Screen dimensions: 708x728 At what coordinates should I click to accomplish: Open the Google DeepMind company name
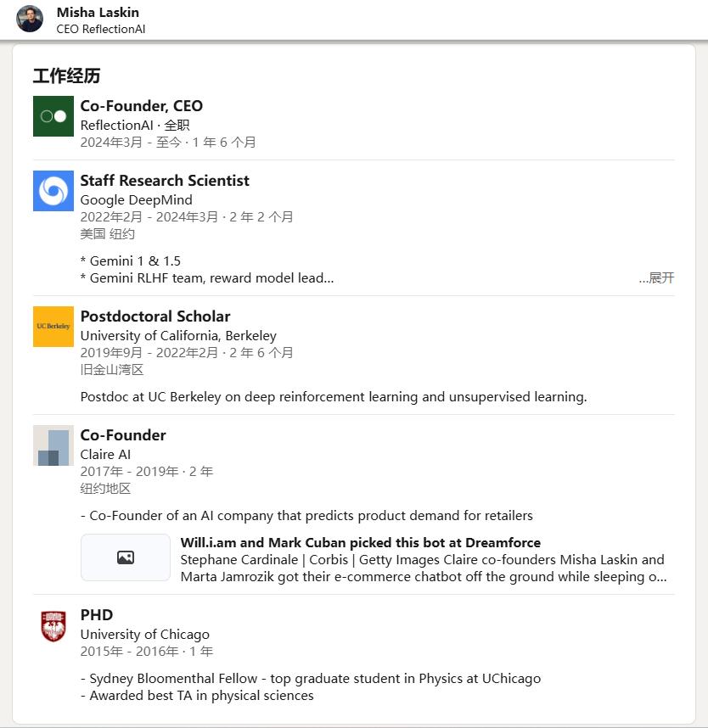coord(137,200)
